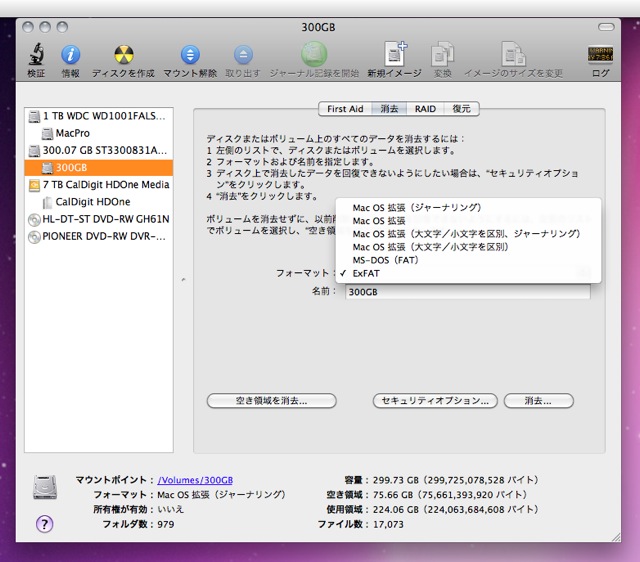Screen dimensions: 640x562
Task: Open the ログ (Log) icon in toolbar
Action: coord(601,55)
